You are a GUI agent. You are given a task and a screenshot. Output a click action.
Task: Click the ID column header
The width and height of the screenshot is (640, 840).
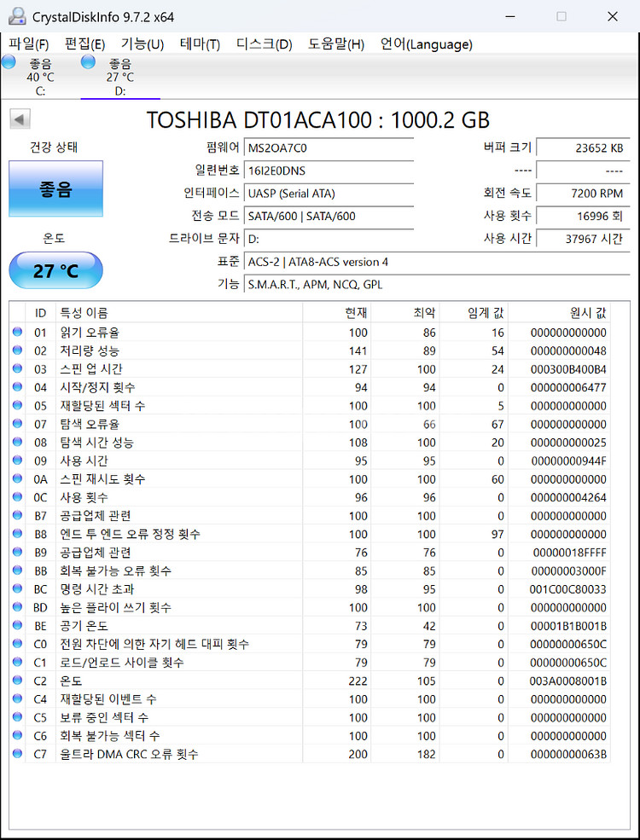[40, 313]
